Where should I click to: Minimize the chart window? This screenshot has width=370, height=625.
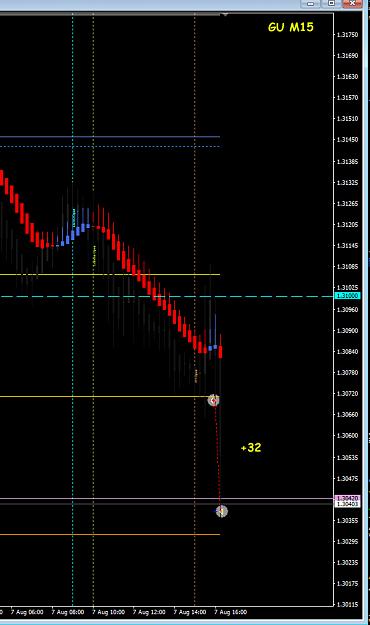[x=311, y=4]
